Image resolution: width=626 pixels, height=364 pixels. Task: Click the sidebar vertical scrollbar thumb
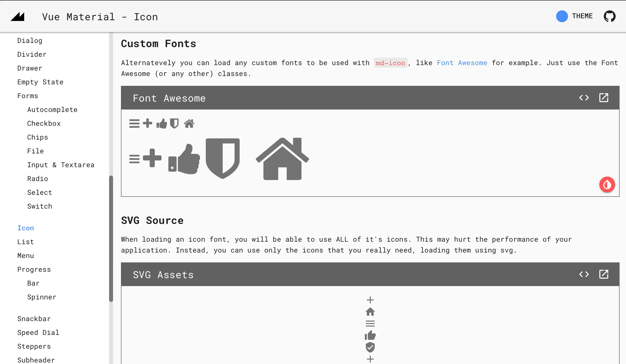(x=111, y=238)
